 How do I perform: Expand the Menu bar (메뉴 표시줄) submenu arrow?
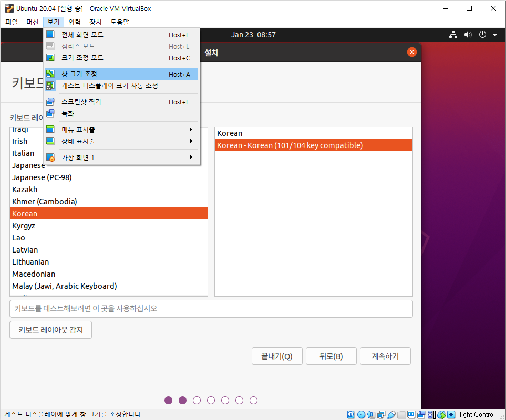[191, 130]
